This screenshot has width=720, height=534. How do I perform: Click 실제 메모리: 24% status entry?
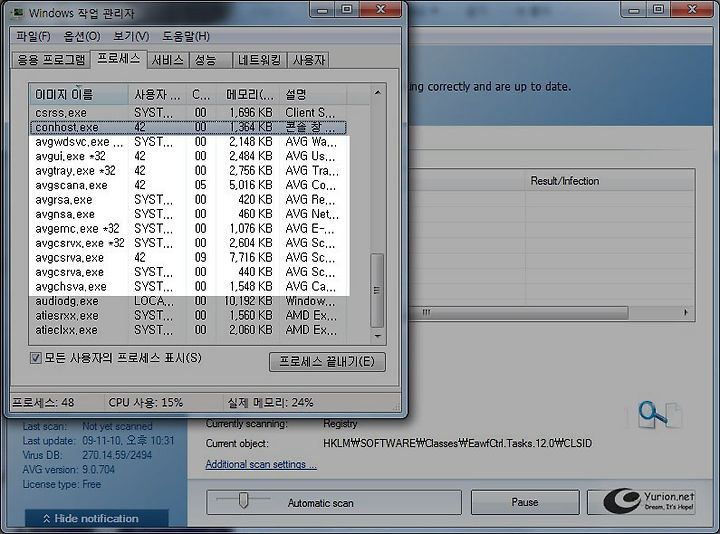pyautogui.click(x=270, y=403)
